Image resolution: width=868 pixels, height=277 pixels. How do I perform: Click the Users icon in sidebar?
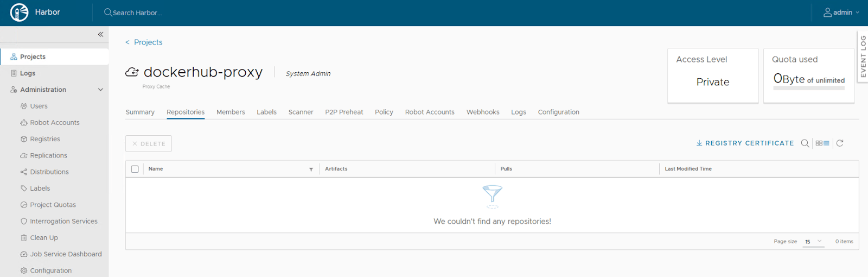[24, 106]
